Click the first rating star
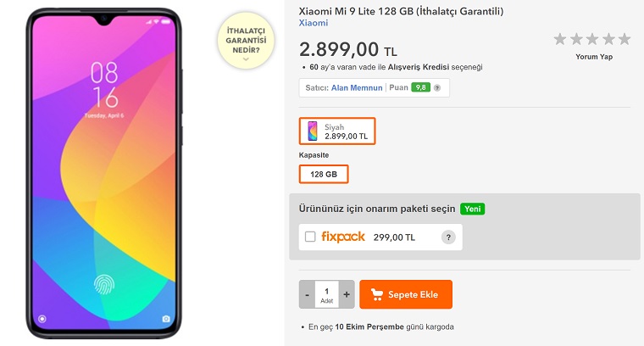 click(560, 39)
